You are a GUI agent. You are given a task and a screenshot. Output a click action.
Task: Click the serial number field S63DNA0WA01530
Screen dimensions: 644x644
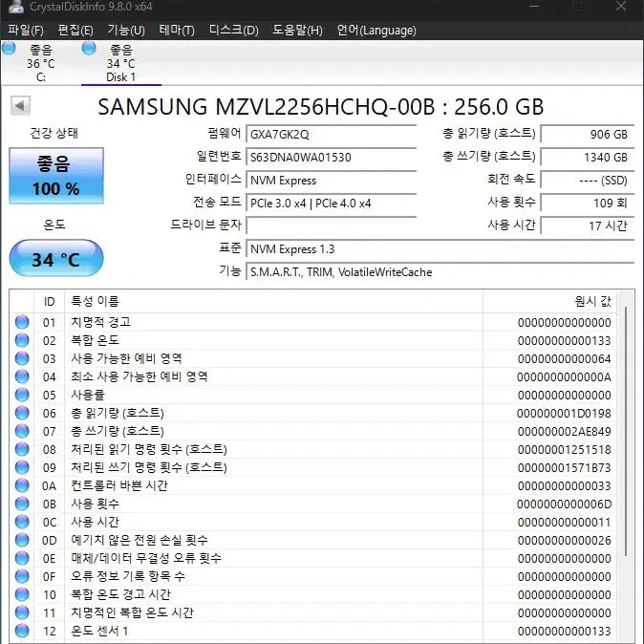[331, 158]
